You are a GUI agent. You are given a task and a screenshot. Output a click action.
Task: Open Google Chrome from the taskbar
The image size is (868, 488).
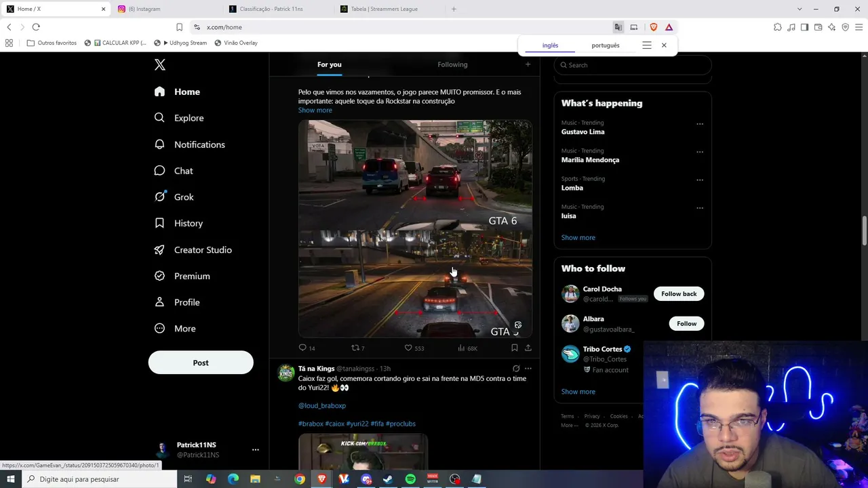299,479
